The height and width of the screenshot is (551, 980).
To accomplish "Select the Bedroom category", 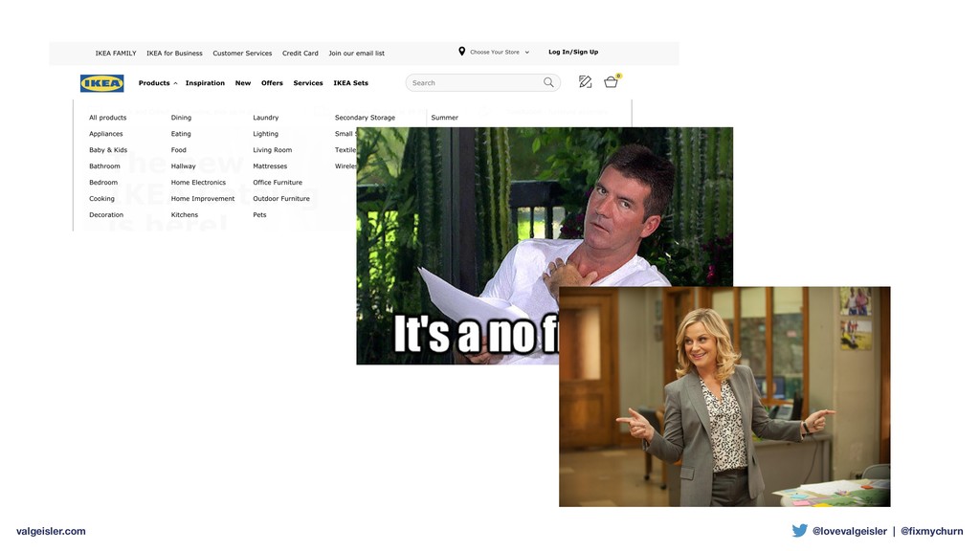I will click(x=103, y=183).
